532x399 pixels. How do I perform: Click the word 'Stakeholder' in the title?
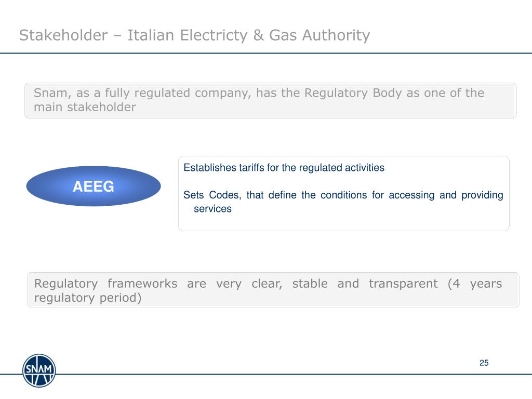click(x=62, y=35)
